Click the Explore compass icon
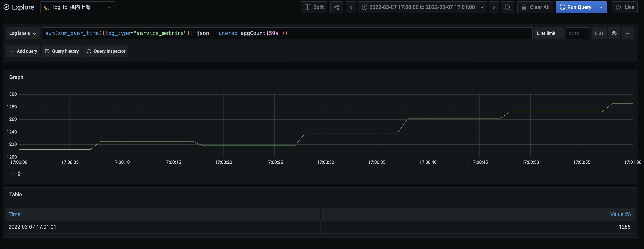 [6, 7]
